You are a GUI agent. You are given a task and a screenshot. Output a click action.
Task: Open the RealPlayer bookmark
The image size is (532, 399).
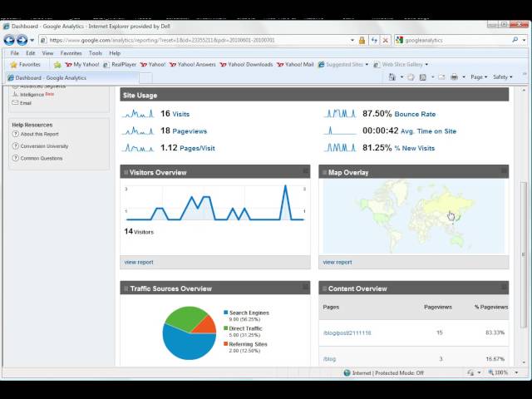(120, 65)
